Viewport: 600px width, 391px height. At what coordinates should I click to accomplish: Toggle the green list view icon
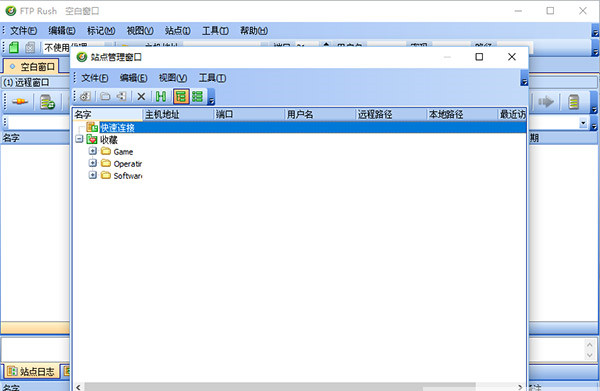point(197,96)
